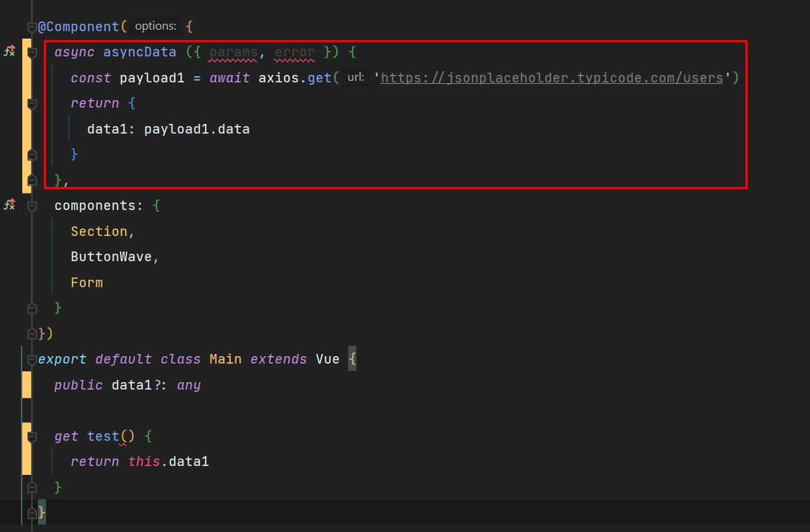Image resolution: width=810 pixels, height=532 pixels.
Task: Open the jsonplaceholder users URL link
Action: pos(552,78)
